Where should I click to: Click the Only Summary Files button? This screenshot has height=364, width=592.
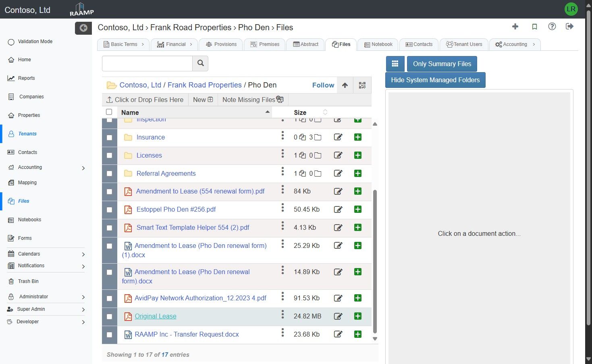(x=442, y=64)
